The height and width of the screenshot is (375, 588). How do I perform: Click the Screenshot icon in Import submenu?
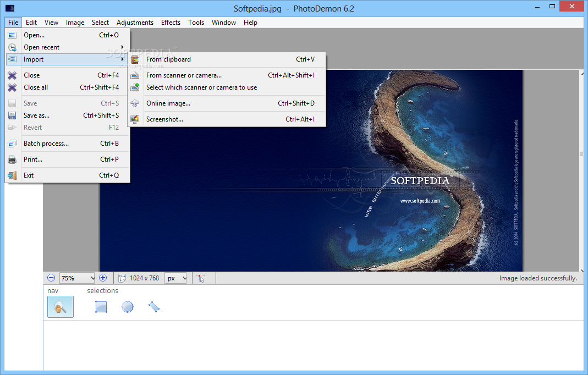coord(135,119)
